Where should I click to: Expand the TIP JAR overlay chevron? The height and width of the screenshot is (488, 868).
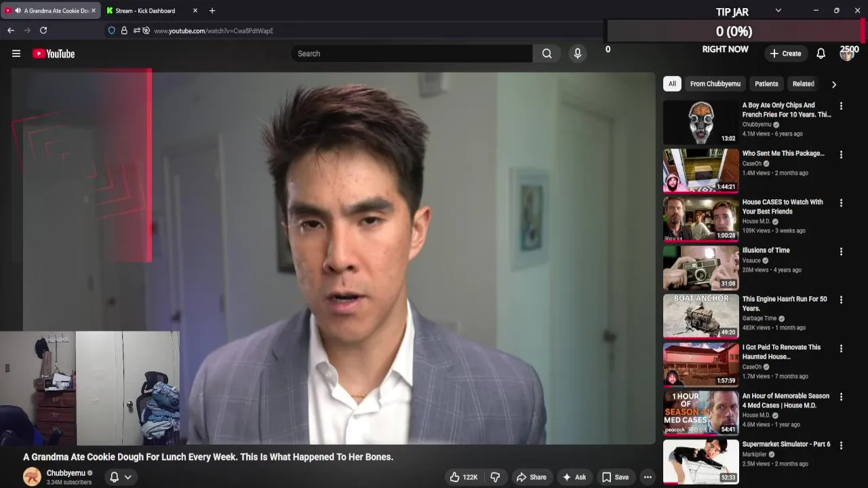pyautogui.click(x=778, y=11)
